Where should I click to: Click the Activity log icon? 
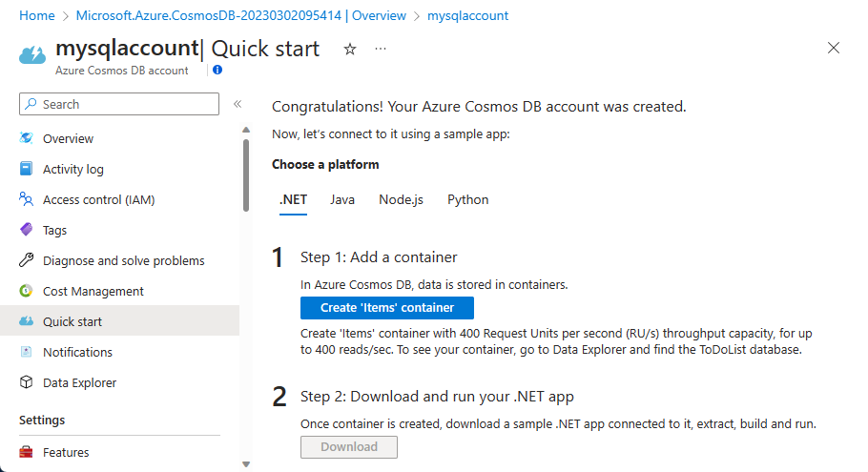(x=27, y=169)
